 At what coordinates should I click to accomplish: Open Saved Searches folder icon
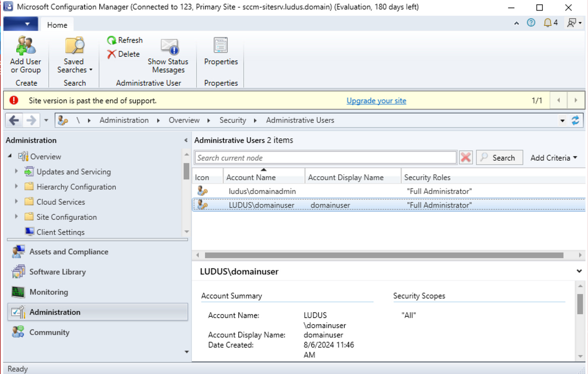pyautogui.click(x=74, y=46)
